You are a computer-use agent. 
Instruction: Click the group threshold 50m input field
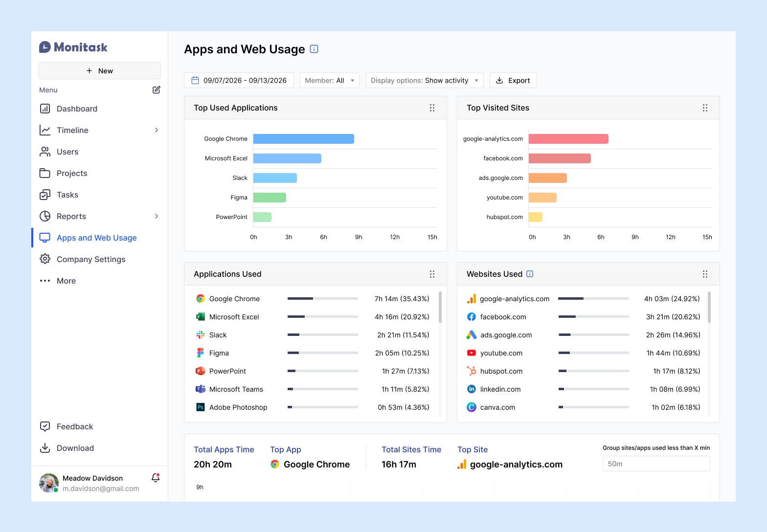coord(656,464)
